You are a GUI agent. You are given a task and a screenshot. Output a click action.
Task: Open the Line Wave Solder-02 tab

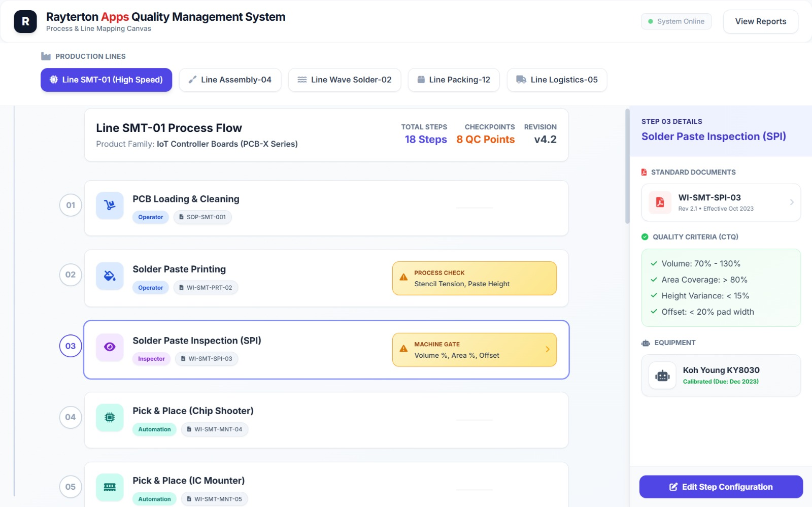tap(344, 79)
